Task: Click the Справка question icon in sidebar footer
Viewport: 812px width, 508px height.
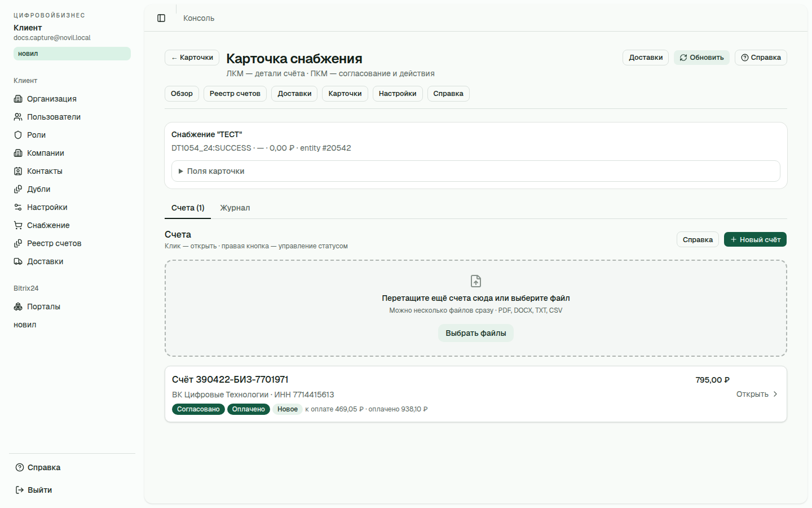Action: pyautogui.click(x=20, y=467)
